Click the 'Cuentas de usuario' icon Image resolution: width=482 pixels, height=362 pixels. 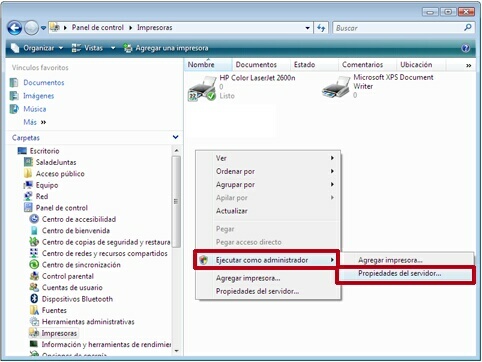tap(34, 287)
